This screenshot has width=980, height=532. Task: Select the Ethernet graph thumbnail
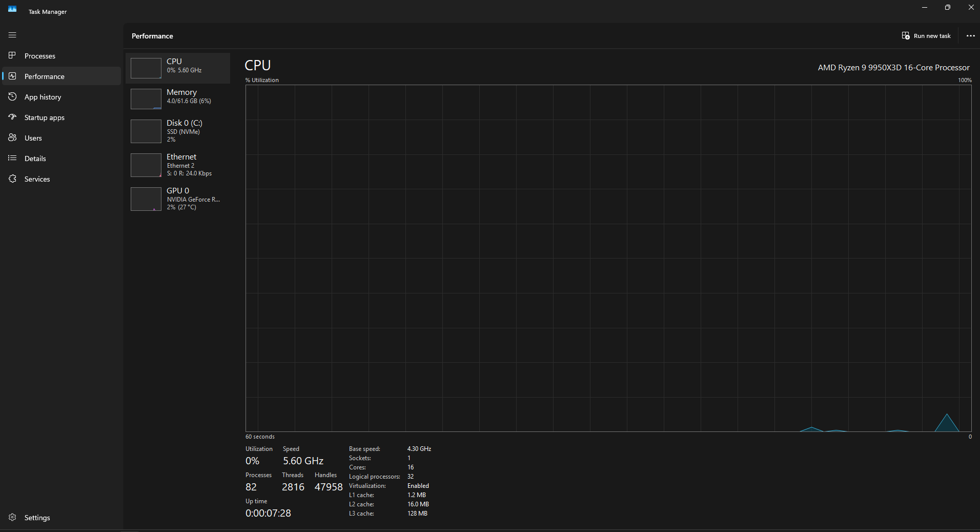146,165
